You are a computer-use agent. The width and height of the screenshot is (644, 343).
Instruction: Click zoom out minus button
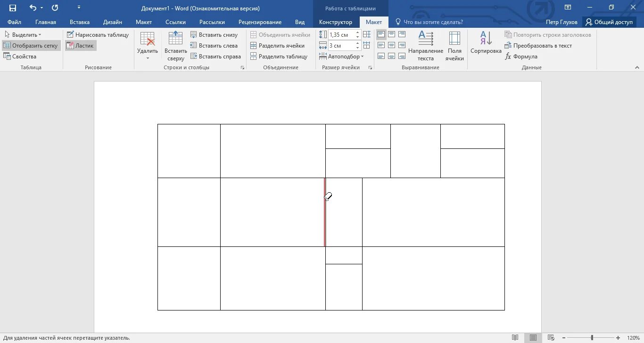564,338
